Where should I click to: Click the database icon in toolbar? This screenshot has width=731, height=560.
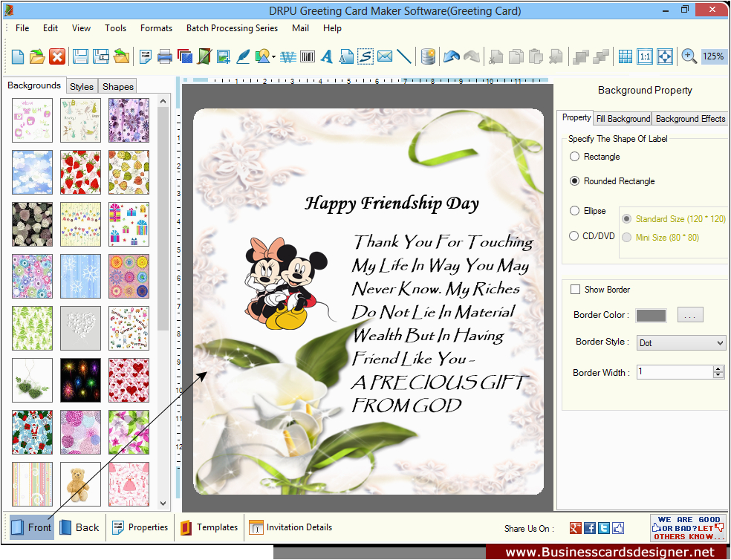pyautogui.click(x=427, y=56)
